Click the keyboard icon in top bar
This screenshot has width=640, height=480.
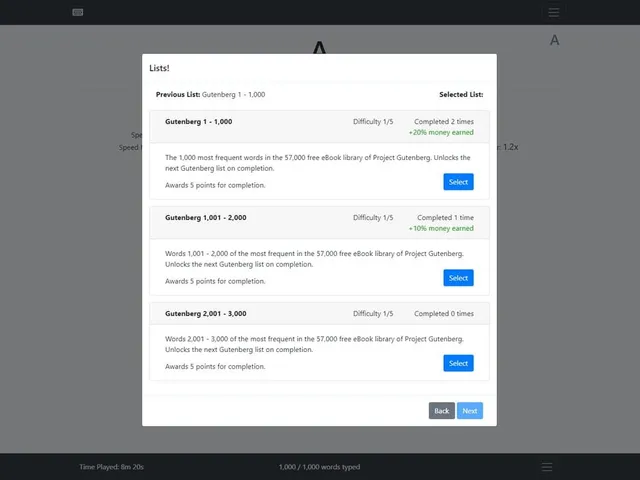[78, 12]
